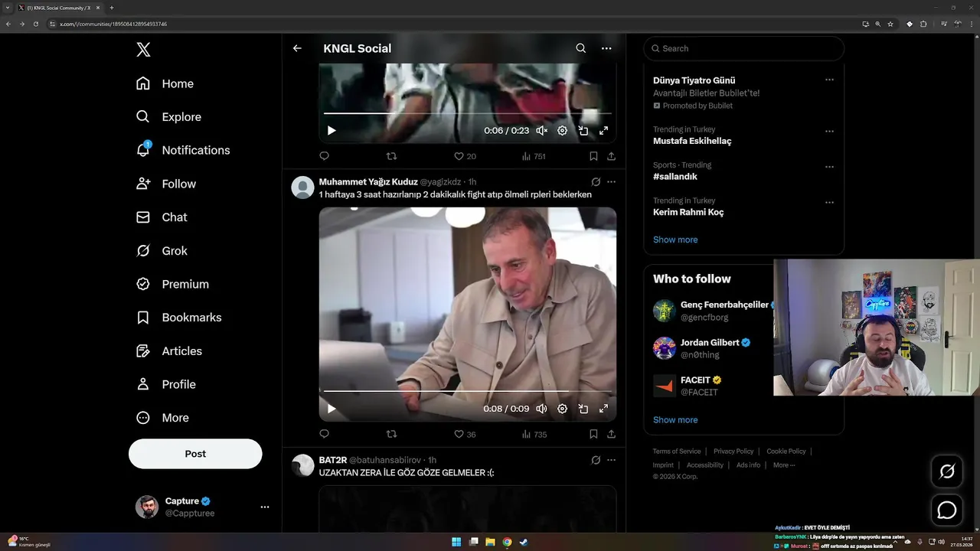Click Grok icon on BAT2R post
Image resolution: width=980 pixels, height=551 pixels.
click(x=596, y=460)
